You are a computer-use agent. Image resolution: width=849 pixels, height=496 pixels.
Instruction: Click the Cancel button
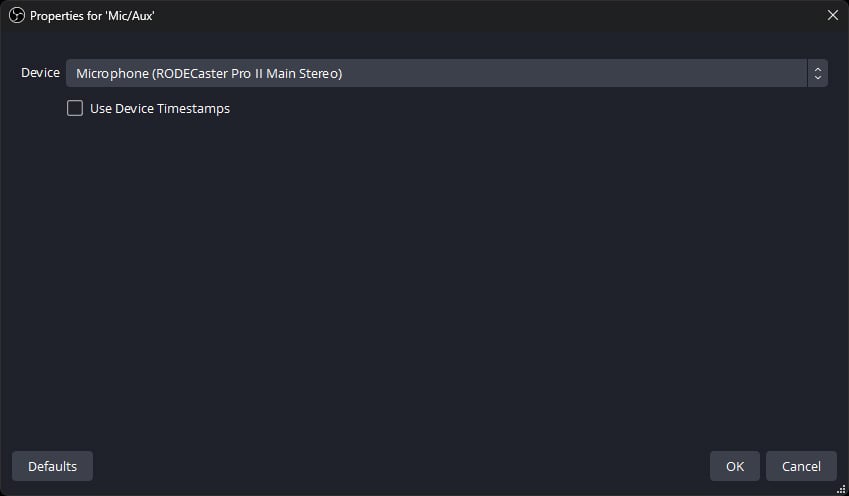point(801,466)
